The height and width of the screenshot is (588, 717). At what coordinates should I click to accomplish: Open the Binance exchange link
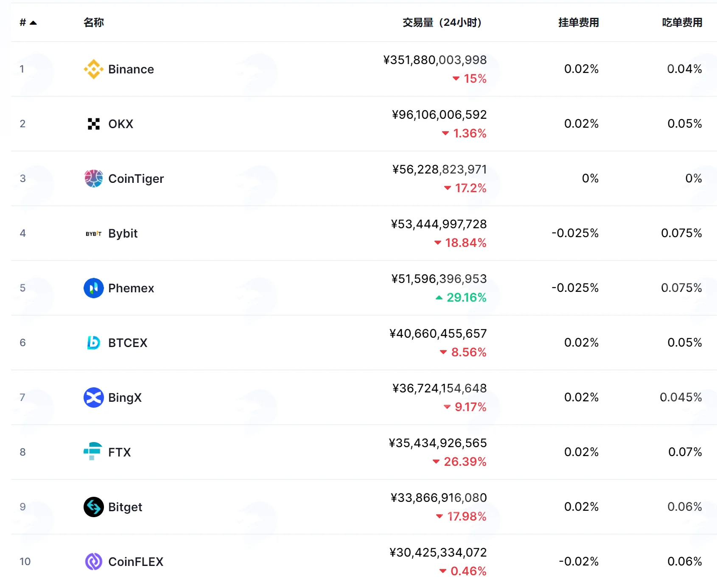click(x=131, y=69)
